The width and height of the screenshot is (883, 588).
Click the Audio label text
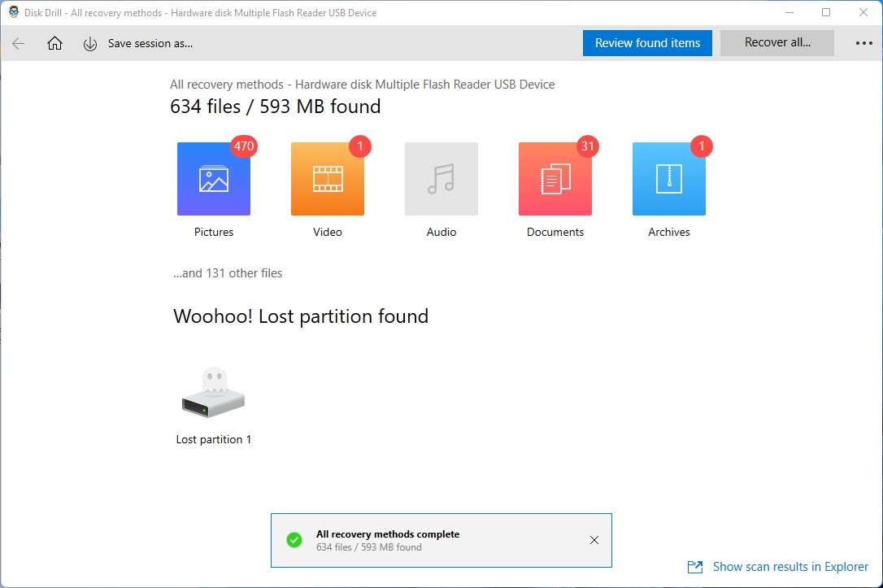pos(441,232)
